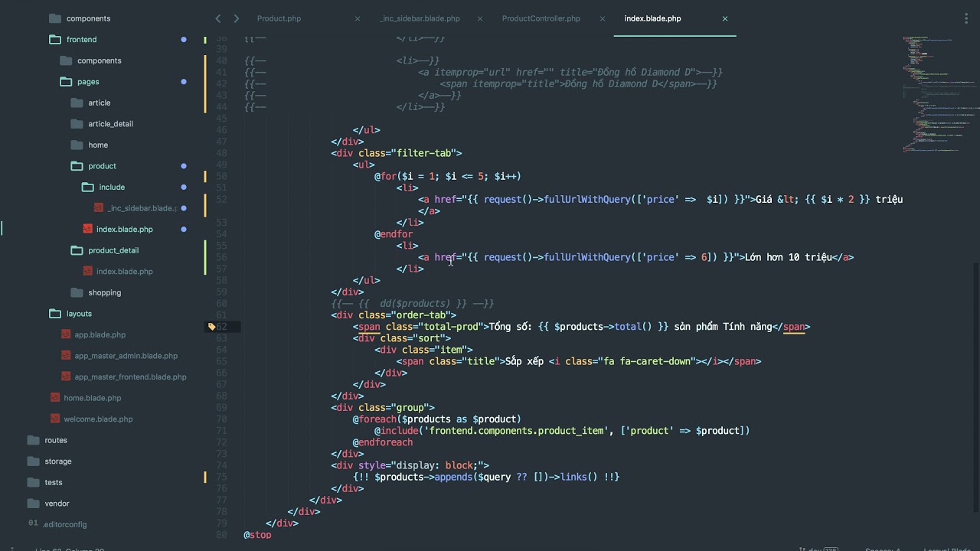Click the shopping folder icon
The width and height of the screenshot is (980, 551).
click(77, 292)
